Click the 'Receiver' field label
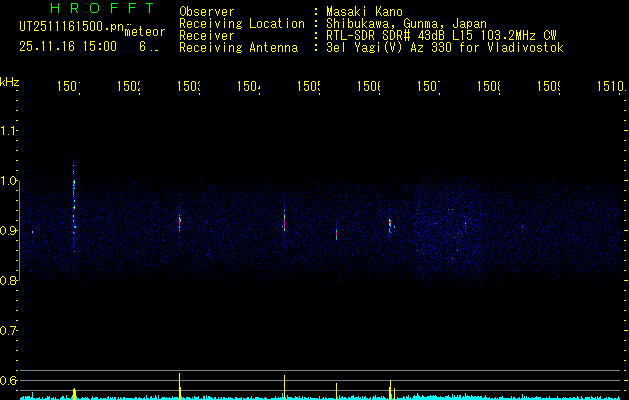629x400 pixels. [x=207, y=36]
